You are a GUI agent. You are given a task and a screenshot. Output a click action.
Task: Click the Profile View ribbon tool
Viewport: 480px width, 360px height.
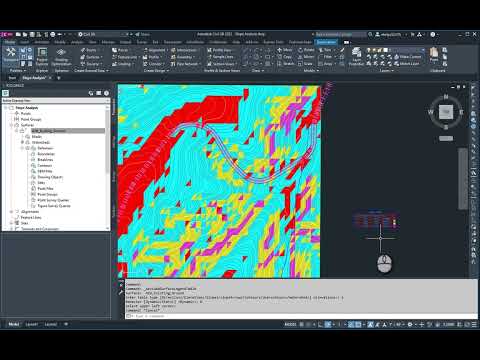(220, 50)
